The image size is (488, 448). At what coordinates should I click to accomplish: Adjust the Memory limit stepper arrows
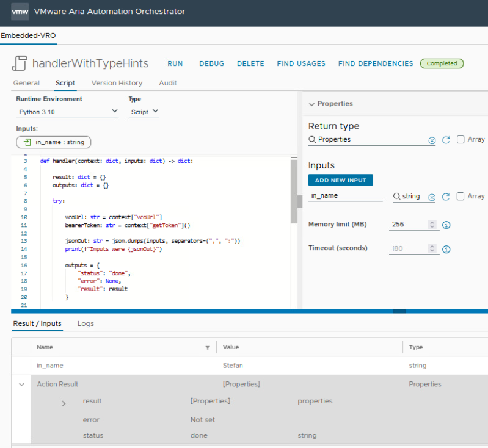[432, 225]
